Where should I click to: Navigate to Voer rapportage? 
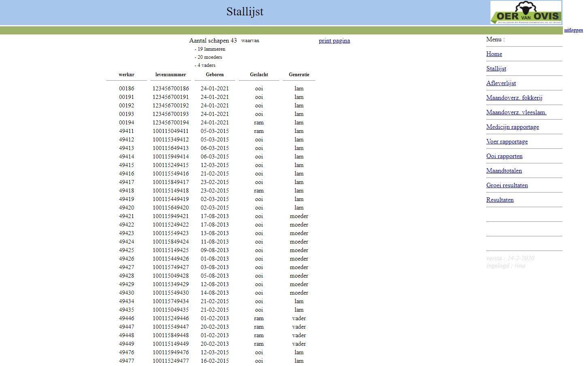507,141
